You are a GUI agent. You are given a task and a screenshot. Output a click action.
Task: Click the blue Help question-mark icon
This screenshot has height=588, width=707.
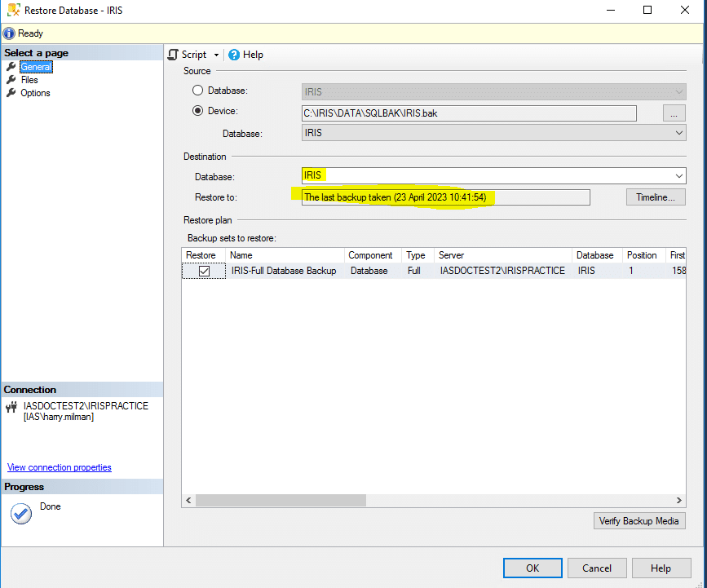(233, 55)
